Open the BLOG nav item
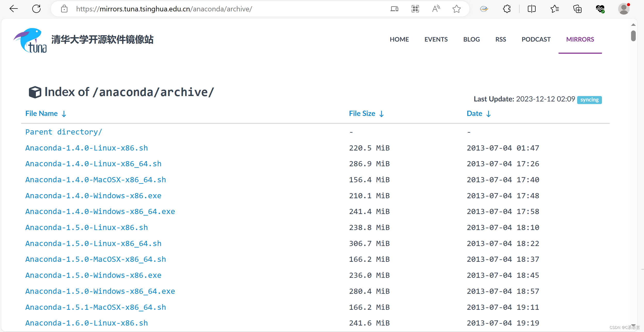644x332 pixels. tap(471, 39)
